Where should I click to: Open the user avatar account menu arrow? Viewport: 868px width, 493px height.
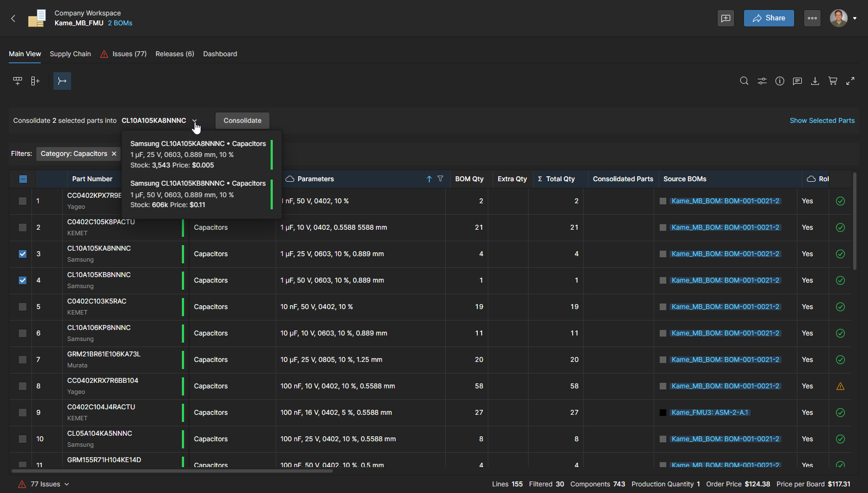(x=854, y=18)
